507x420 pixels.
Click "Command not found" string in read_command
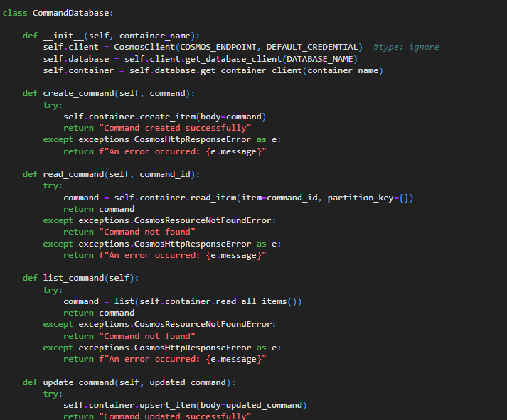(x=147, y=232)
